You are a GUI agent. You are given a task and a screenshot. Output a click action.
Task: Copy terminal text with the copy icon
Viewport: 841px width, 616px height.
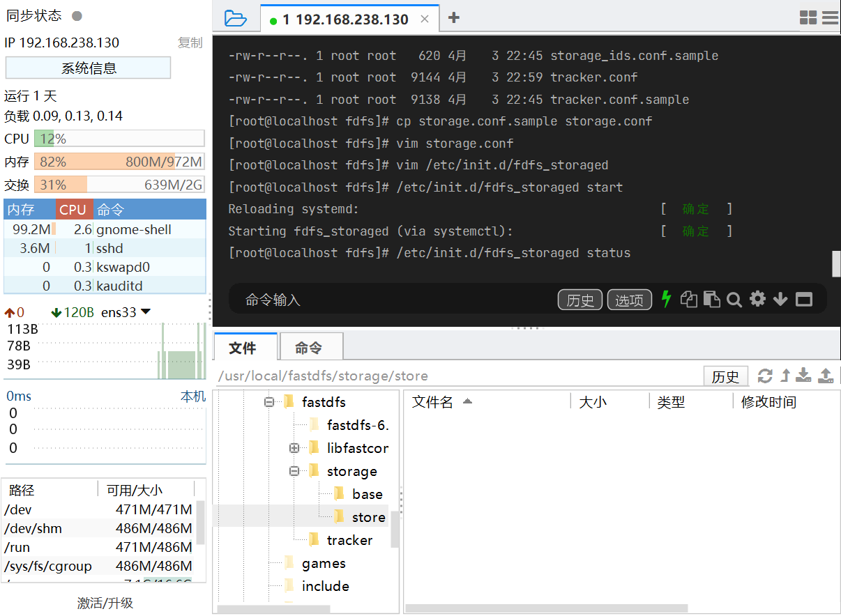689,299
